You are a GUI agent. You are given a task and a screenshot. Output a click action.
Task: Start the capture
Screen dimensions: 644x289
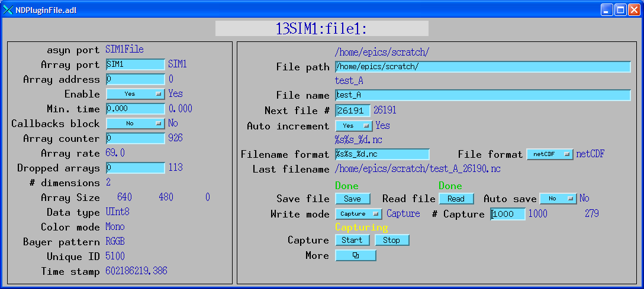(x=352, y=240)
